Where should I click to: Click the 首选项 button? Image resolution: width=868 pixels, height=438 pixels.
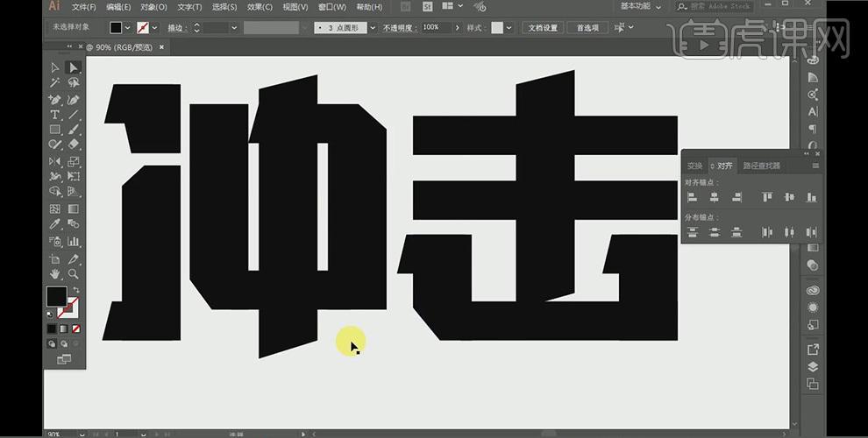pos(587,28)
